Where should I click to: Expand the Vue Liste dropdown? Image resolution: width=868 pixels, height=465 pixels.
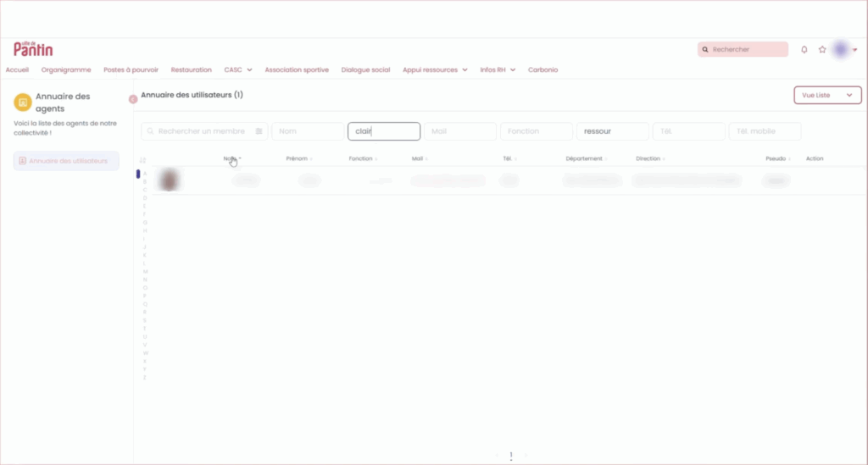[x=827, y=96]
